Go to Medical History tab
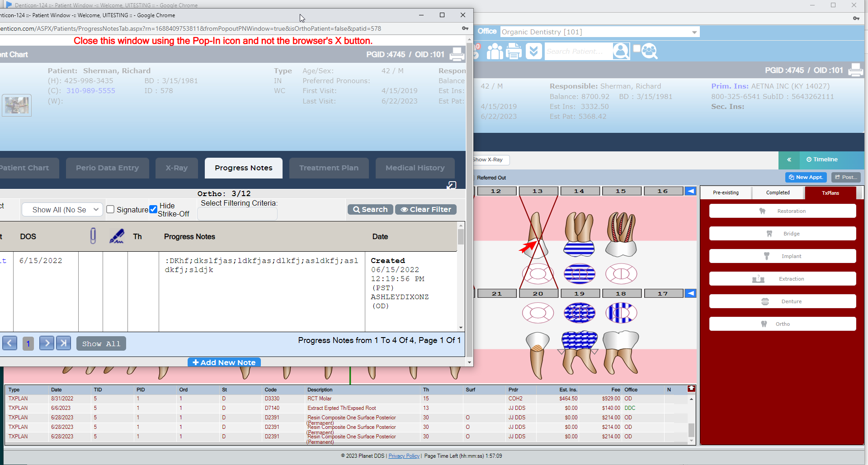The width and height of the screenshot is (868, 465). tap(415, 168)
